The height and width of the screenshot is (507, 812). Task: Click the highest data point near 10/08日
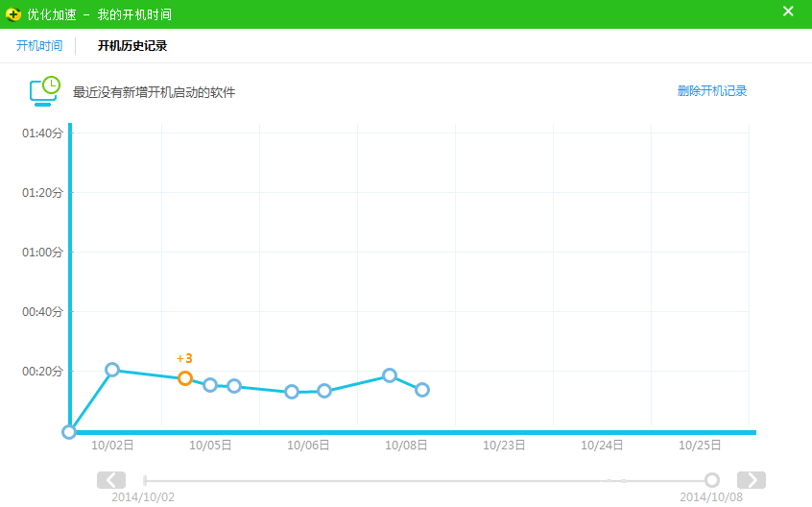point(390,375)
